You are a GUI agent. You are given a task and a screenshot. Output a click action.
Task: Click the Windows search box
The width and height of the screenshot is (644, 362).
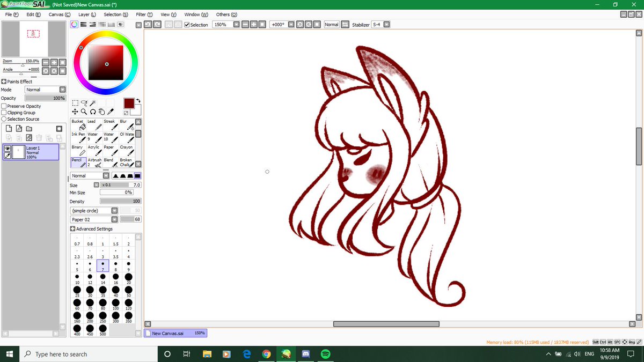click(x=89, y=354)
